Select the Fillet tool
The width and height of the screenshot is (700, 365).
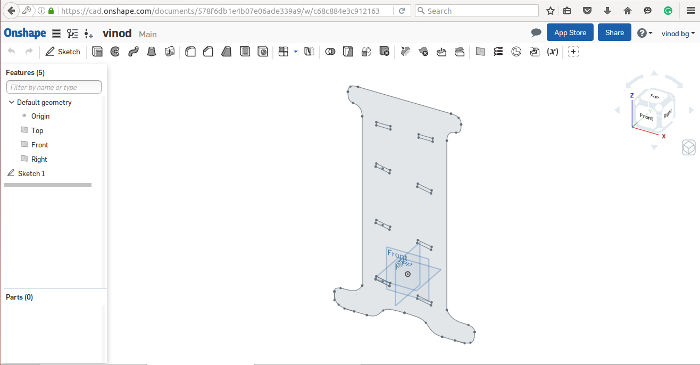[191, 52]
